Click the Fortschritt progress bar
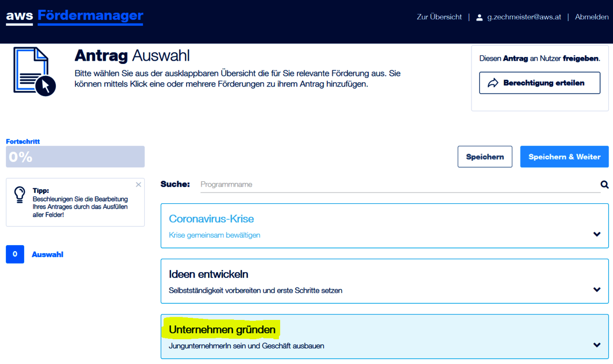The width and height of the screenshot is (613, 364). click(x=75, y=156)
